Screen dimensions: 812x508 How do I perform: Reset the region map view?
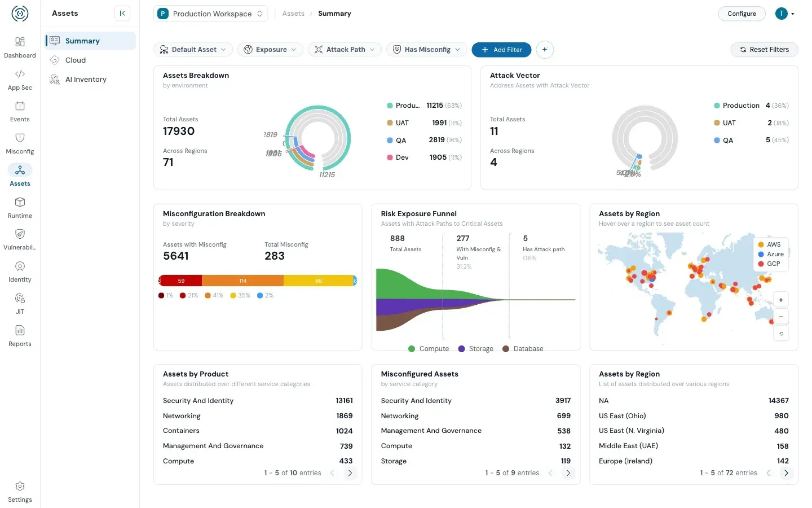[781, 334]
